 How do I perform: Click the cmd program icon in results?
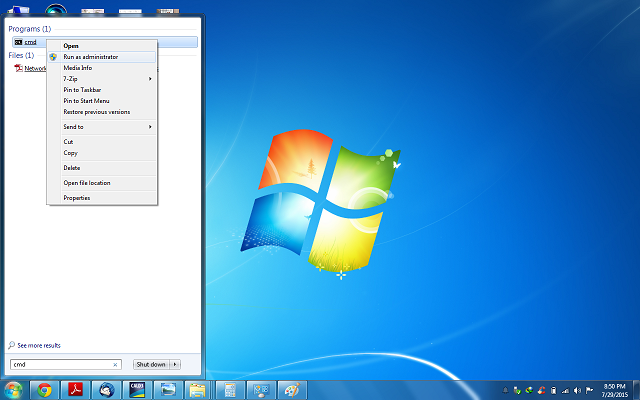pos(18,42)
